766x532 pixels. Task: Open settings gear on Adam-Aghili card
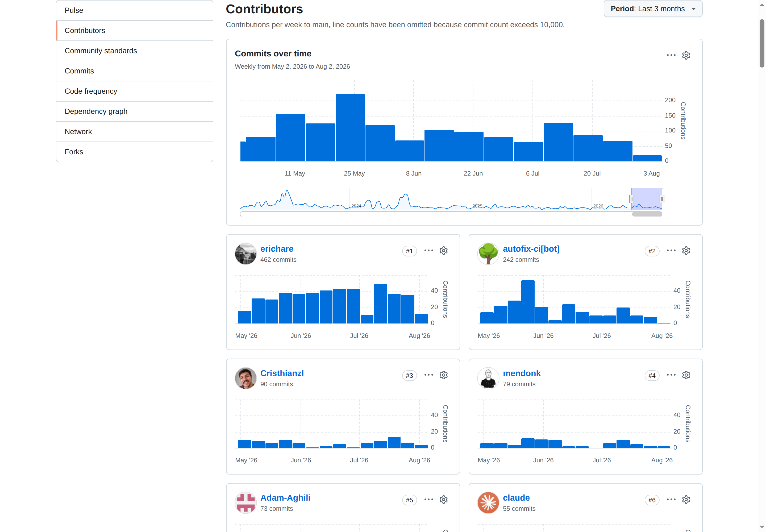443,500
